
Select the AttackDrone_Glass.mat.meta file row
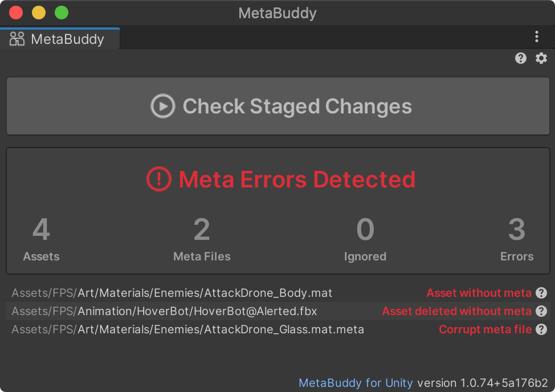[187, 329]
